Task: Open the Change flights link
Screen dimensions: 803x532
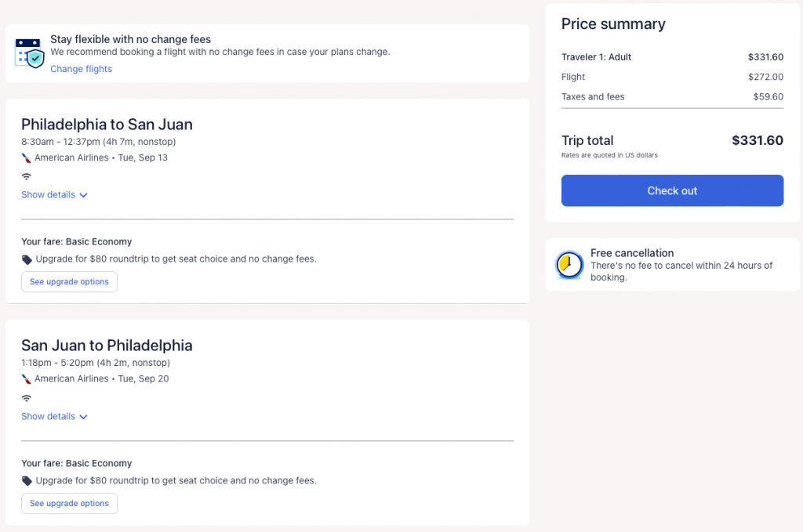Action: coord(81,69)
